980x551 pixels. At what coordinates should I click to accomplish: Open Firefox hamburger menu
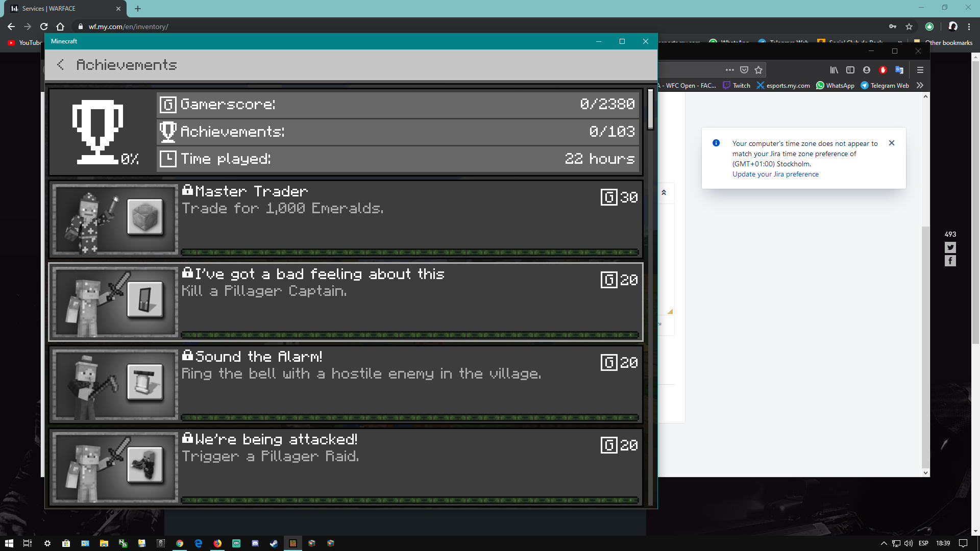(x=920, y=70)
